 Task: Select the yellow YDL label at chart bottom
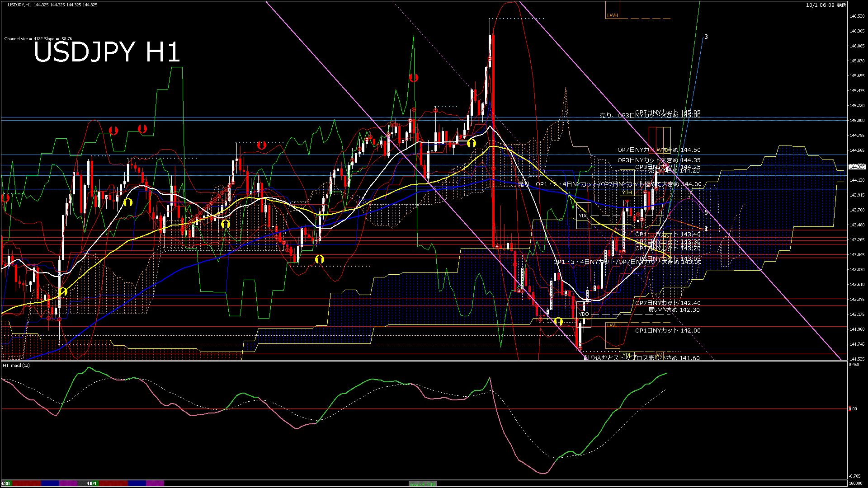point(626,354)
